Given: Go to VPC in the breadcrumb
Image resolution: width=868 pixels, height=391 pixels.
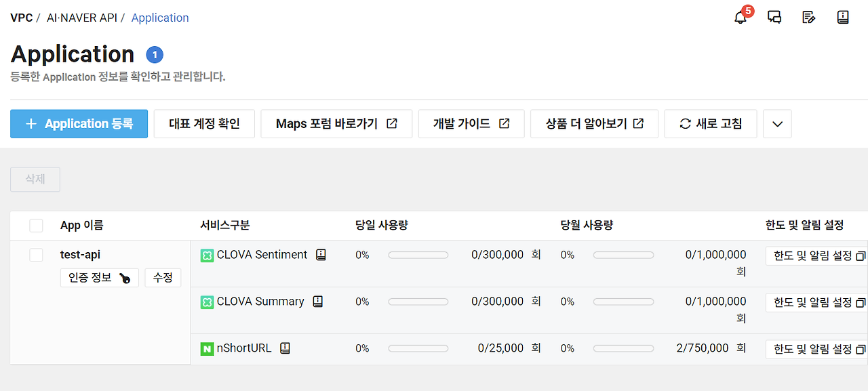Looking at the screenshot, I should [21, 18].
